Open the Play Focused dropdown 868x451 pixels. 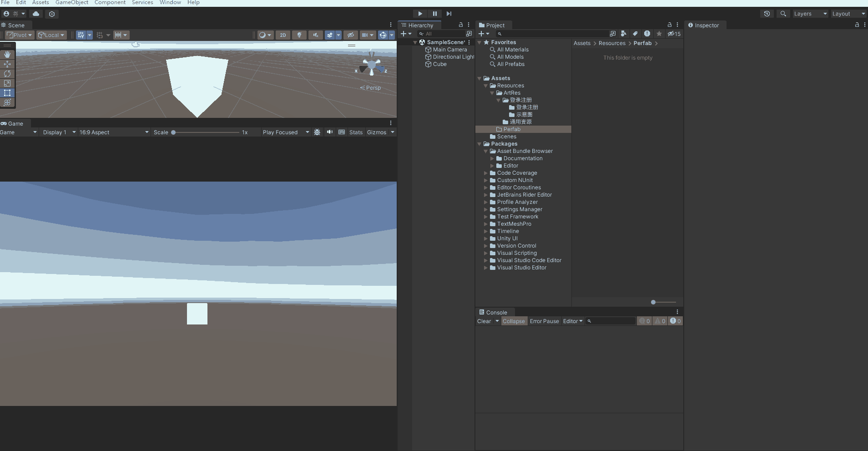click(286, 132)
